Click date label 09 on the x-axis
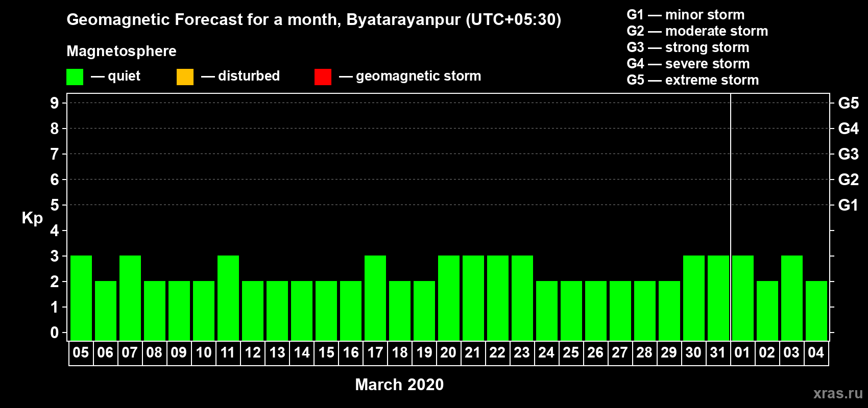The width and height of the screenshot is (868, 408). [179, 353]
